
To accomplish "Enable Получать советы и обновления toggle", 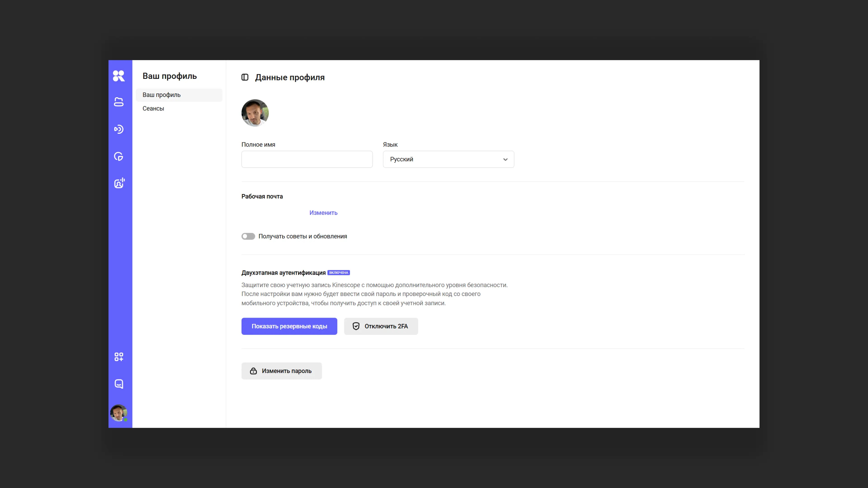I will click(x=248, y=236).
